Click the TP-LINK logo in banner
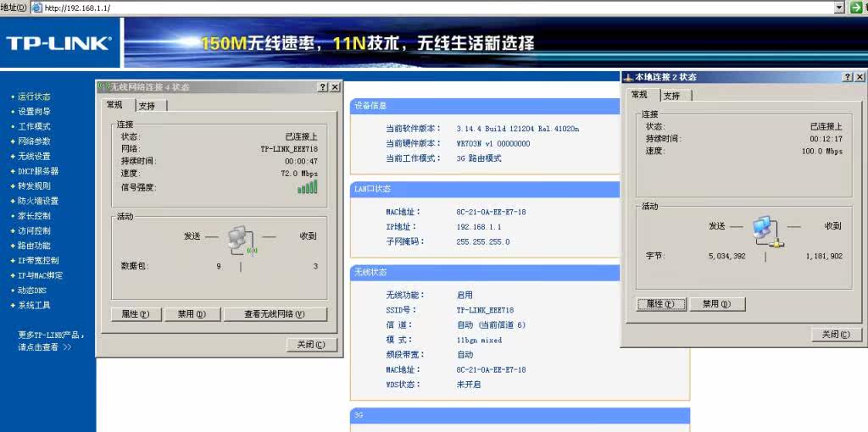The image size is (868, 432). tap(58, 43)
